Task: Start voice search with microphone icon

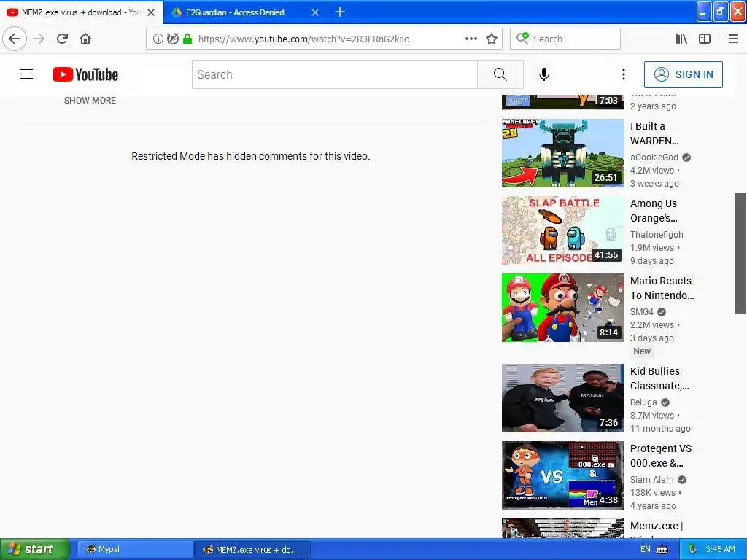Action: pyautogui.click(x=544, y=74)
